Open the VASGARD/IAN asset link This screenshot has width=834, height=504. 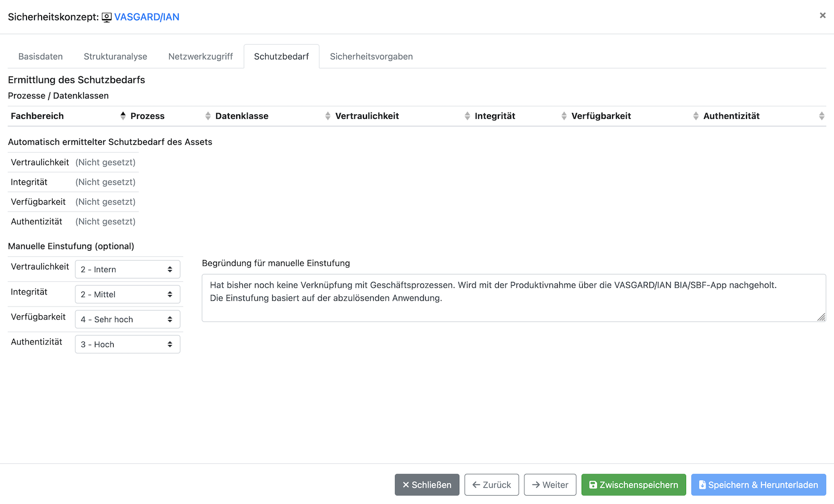click(x=146, y=17)
